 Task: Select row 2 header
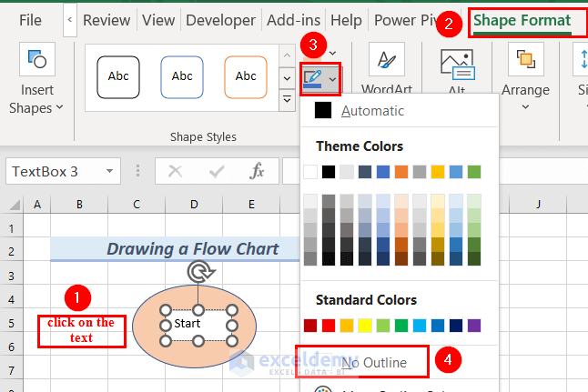coord(11,251)
